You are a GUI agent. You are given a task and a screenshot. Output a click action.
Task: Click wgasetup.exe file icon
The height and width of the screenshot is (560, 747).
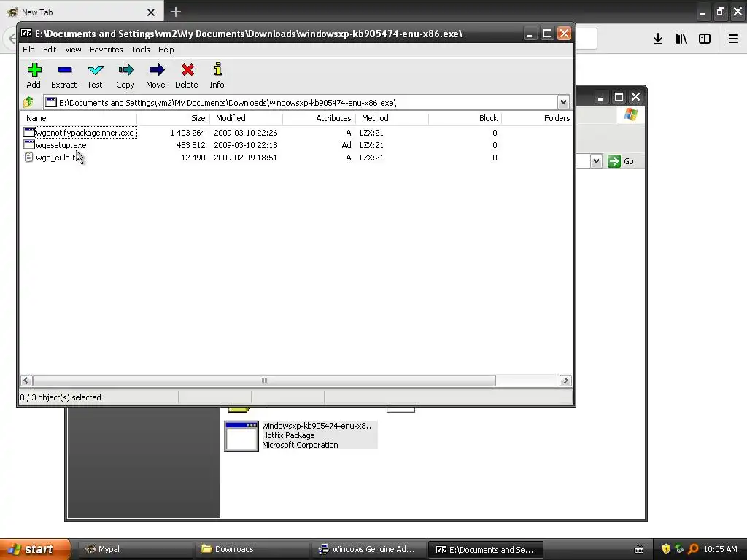(x=29, y=145)
